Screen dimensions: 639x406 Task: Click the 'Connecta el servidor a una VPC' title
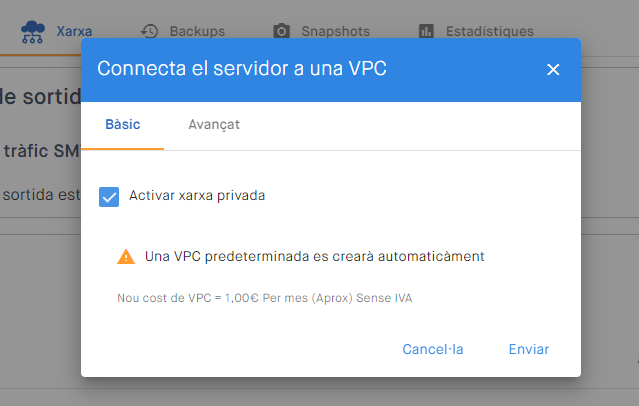click(x=242, y=68)
